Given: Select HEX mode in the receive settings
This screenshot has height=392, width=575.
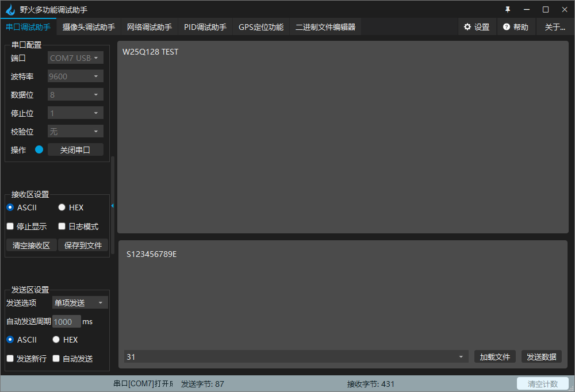Looking at the screenshot, I should tap(62, 207).
